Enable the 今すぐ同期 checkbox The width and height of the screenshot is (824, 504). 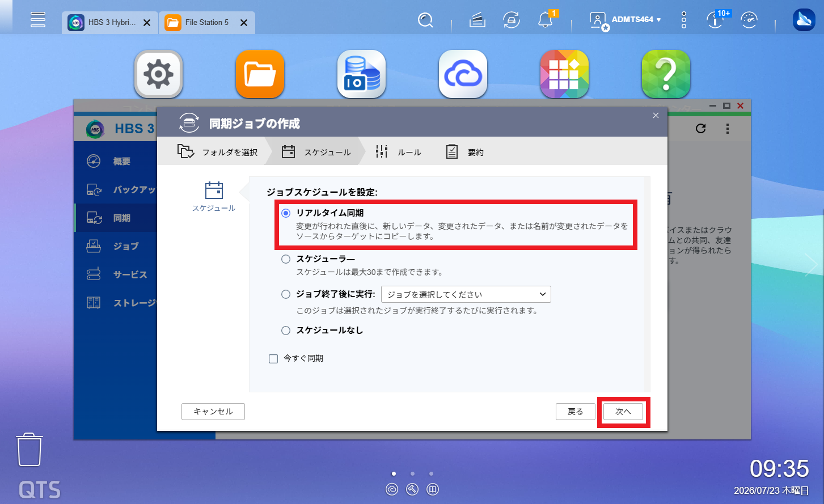tap(273, 359)
